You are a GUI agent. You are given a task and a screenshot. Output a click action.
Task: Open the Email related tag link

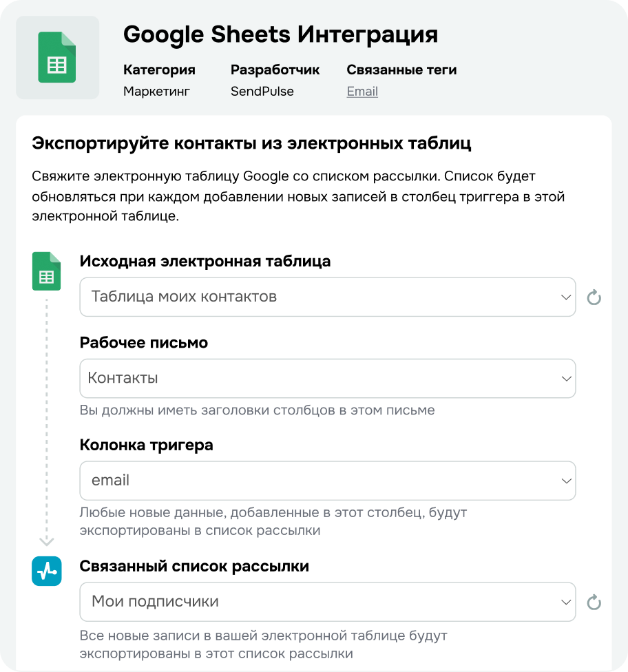[362, 92]
